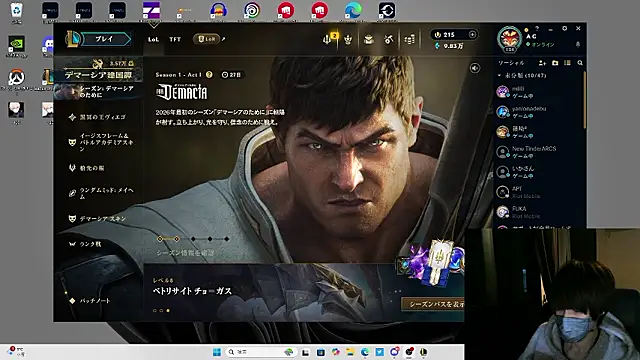Select the 王ヴィエゴ sidebar item
The image size is (640, 360).
(x=98, y=117)
